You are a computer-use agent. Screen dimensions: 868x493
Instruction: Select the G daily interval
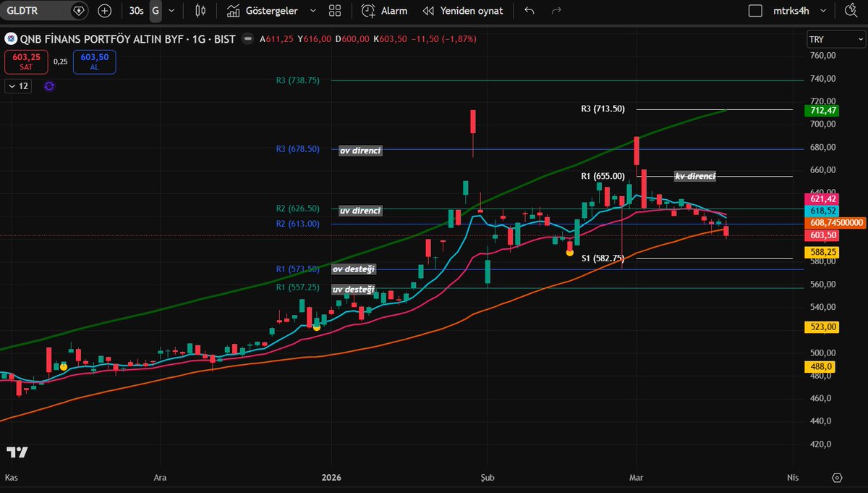(x=155, y=11)
